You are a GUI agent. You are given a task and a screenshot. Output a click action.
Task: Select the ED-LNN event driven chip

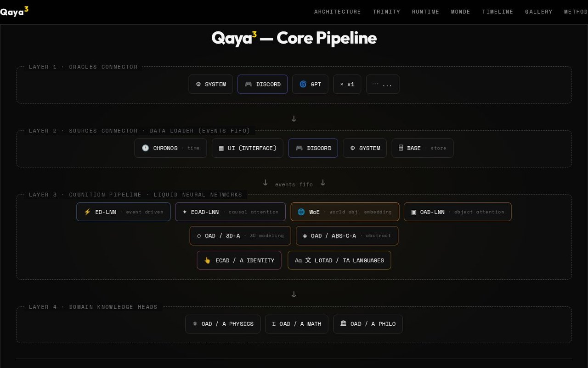coord(124,212)
